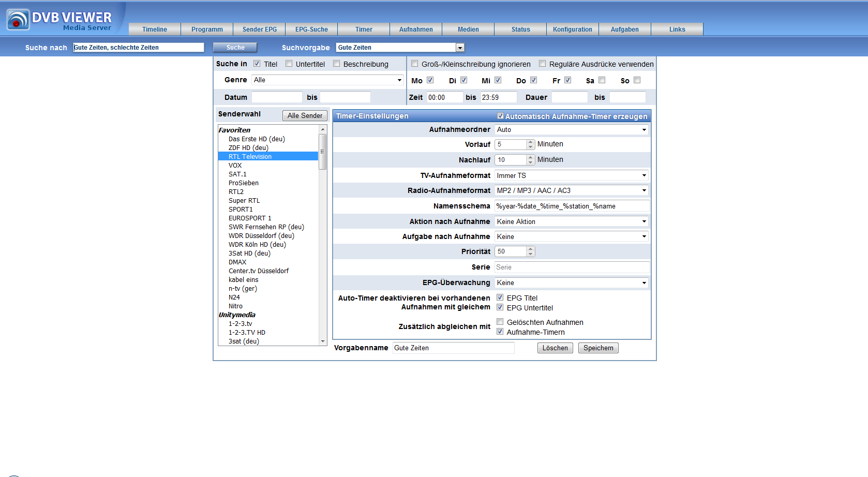Open the Timer tab

(x=364, y=29)
